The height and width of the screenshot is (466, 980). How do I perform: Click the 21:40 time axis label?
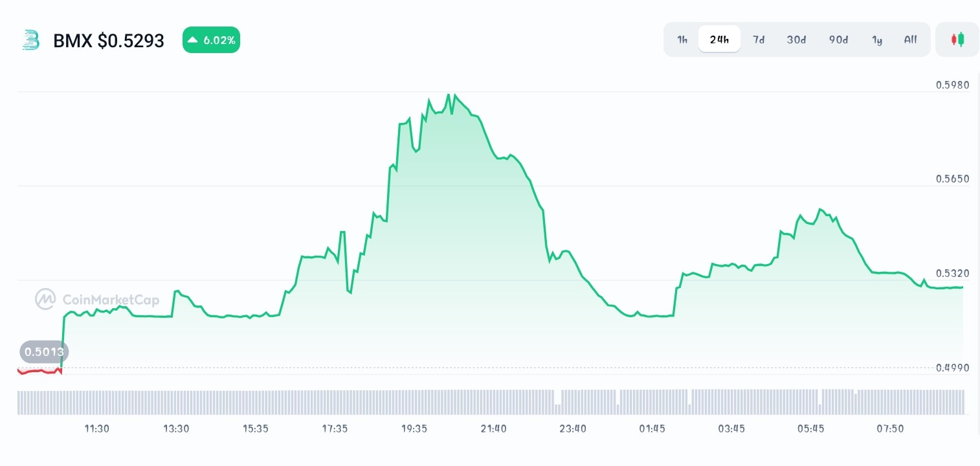[494, 428]
